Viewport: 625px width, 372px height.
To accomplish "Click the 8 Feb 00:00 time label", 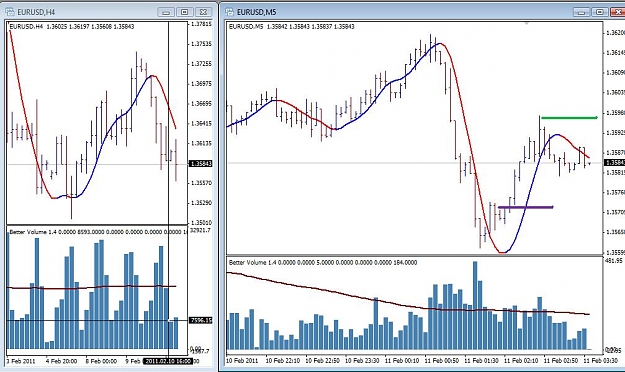I will (x=101, y=361).
